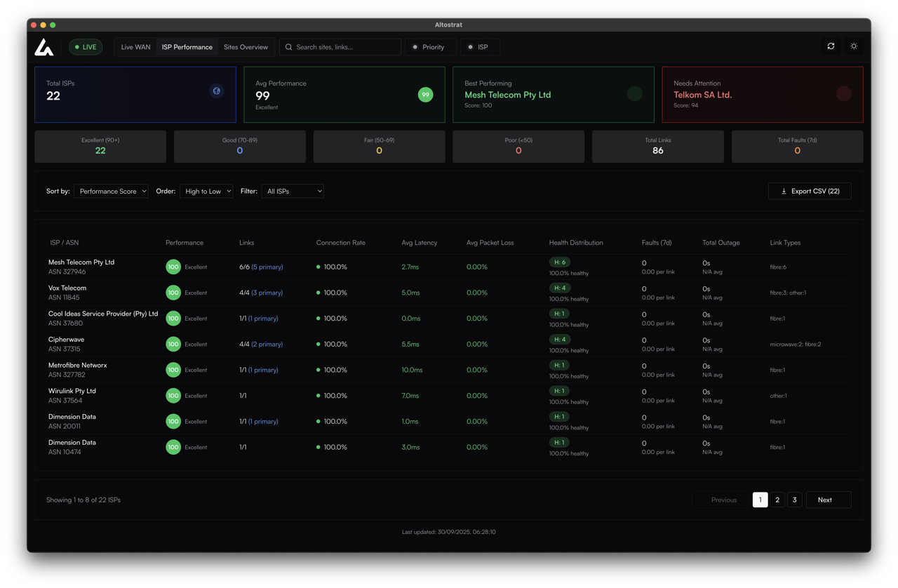The image size is (898, 588).
Task: Click the Altostrat logo icon
Action: [44, 47]
